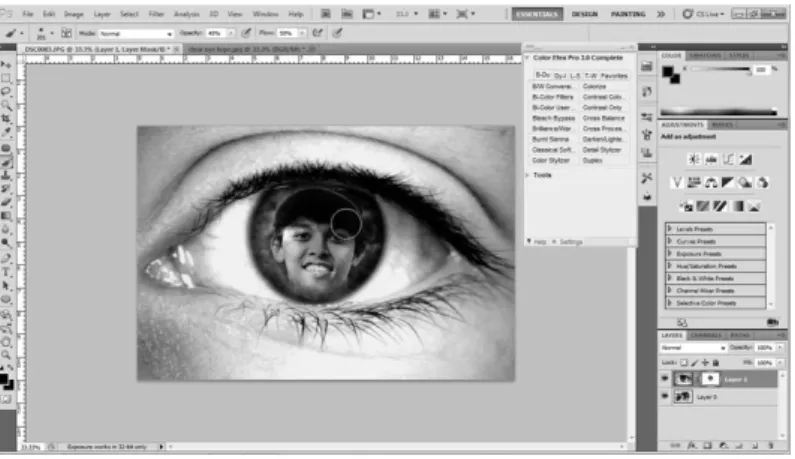Select the Brush tool in the toolbox
This screenshot has width=795, height=459.
[x=6, y=162]
